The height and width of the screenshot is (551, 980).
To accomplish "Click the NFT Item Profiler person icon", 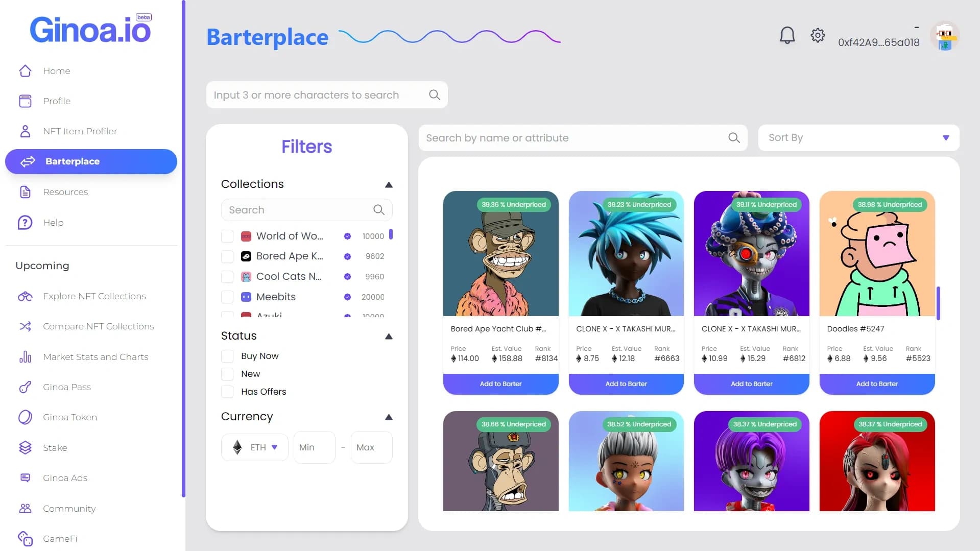I will point(25,131).
